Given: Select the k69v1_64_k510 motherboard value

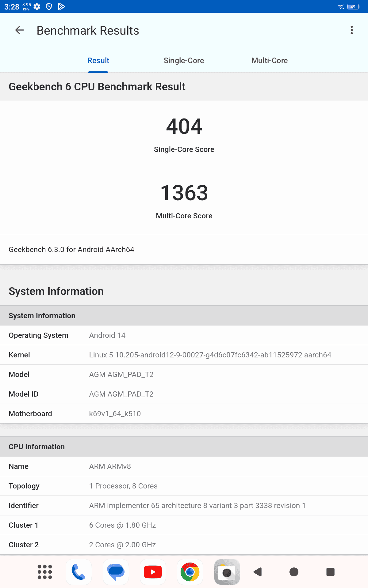Looking at the screenshot, I should (115, 414).
